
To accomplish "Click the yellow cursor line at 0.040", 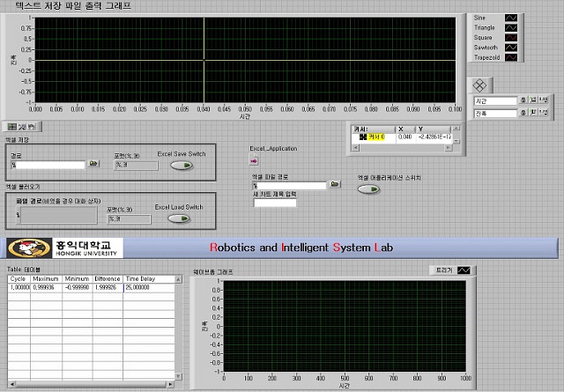I will pos(204,60).
